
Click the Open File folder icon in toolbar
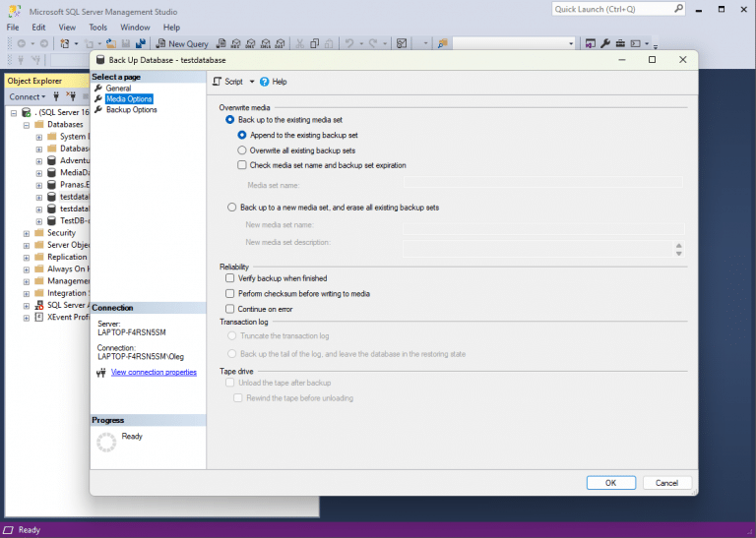click(111, 44)
